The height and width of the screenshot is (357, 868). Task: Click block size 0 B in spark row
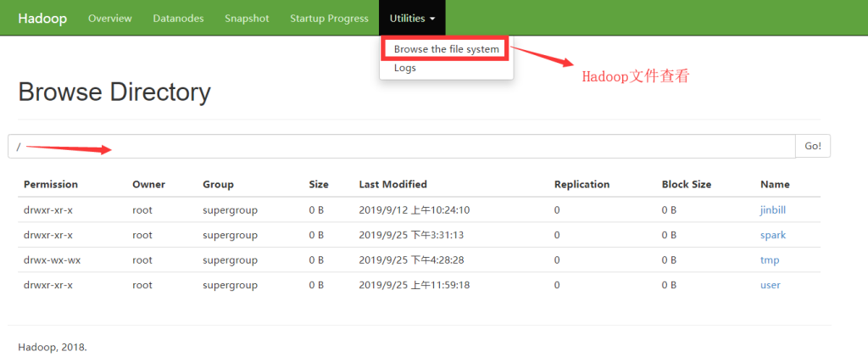click(x=669, y=235)
